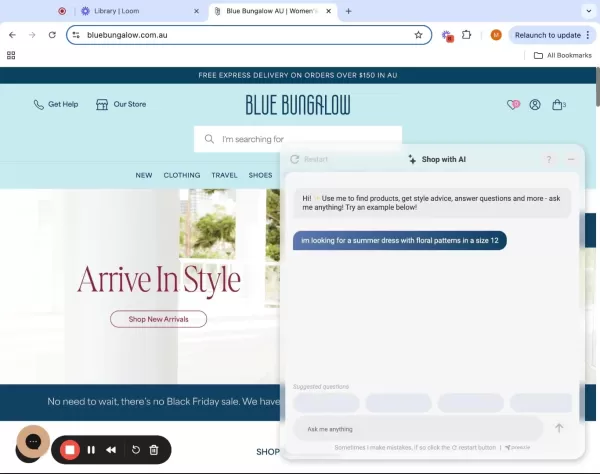600x474 pixels.
Task: Open the orange Chrome profile avatar
Action: pos(496,35)
